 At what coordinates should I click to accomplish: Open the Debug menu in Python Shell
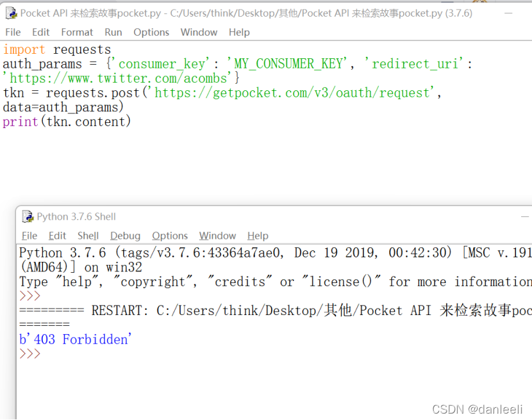125,236
